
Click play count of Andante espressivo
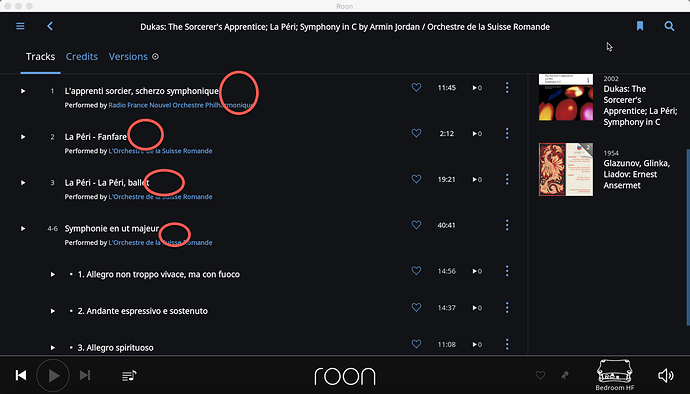click(477, 308)
